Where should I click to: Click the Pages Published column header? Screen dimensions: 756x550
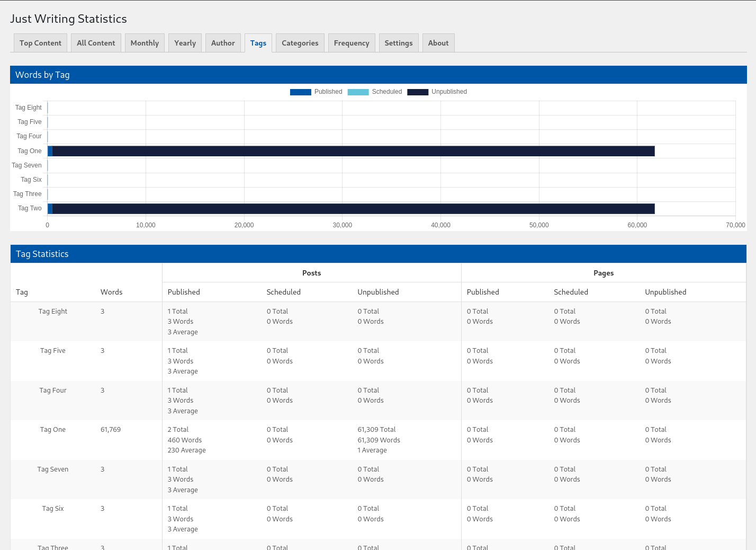(x=483, y=292)
